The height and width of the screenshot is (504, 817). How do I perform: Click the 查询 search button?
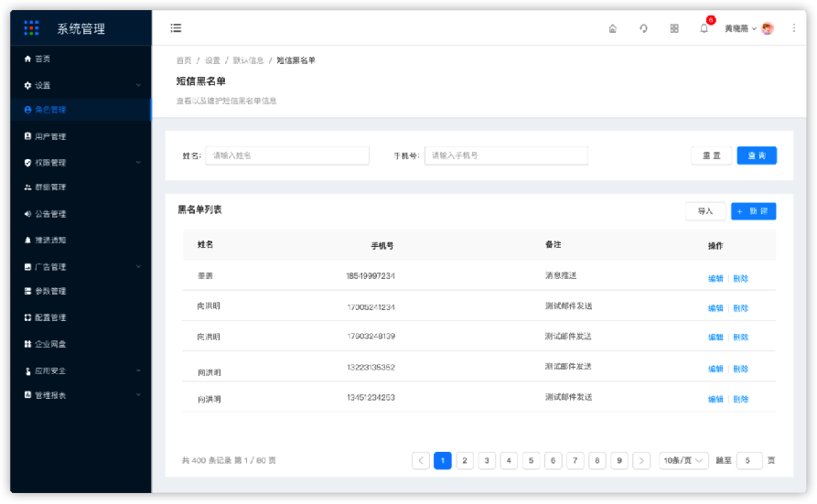click(757, 155)
